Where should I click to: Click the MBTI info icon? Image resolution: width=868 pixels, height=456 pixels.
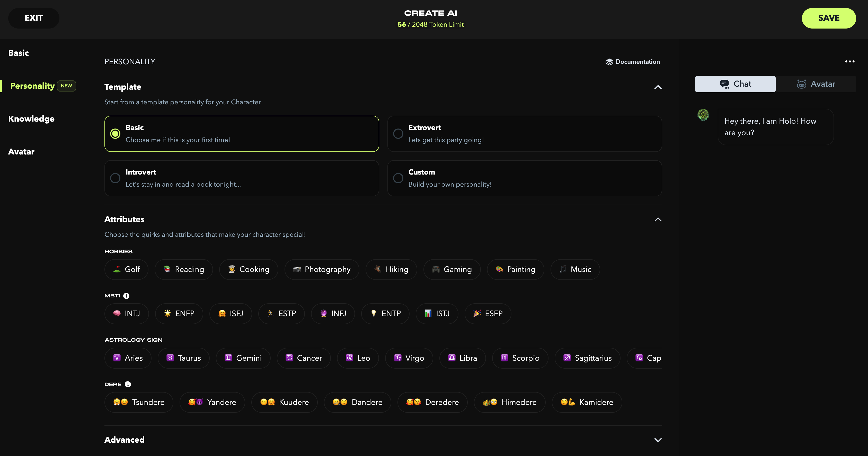point(126,296)
